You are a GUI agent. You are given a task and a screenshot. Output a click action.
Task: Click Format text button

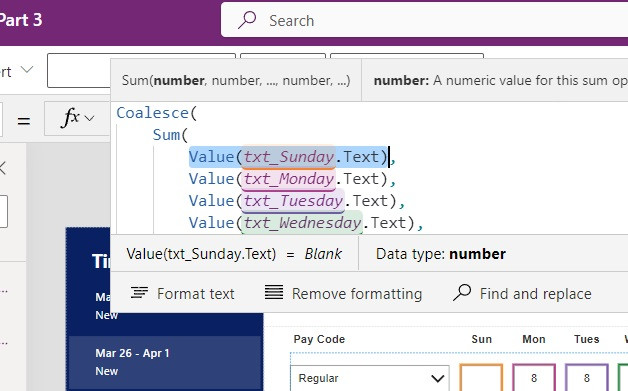182,293
